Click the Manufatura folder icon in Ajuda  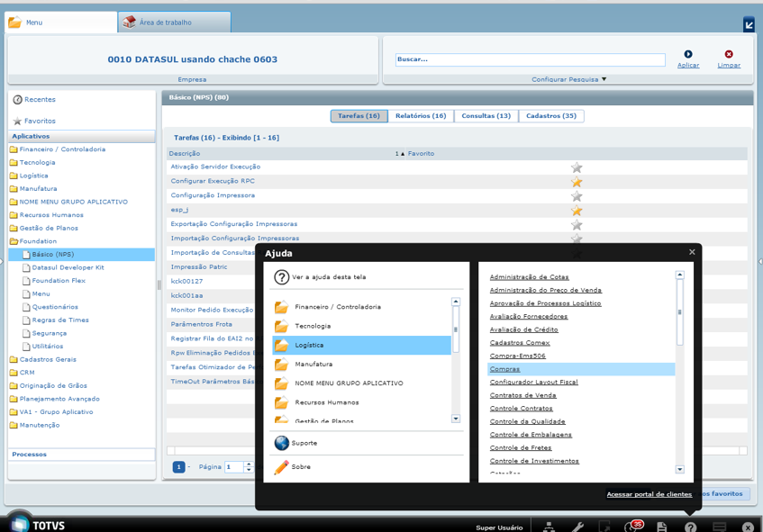[x=281, y=365]
